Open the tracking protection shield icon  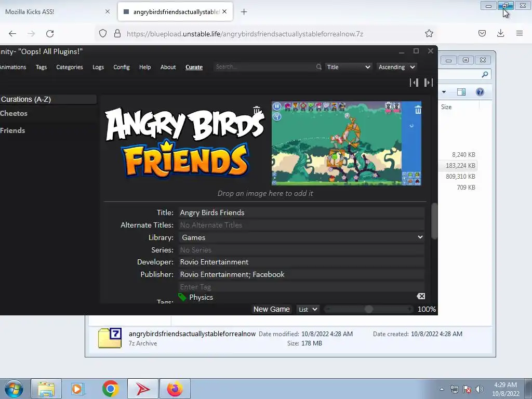pos(103,33)
